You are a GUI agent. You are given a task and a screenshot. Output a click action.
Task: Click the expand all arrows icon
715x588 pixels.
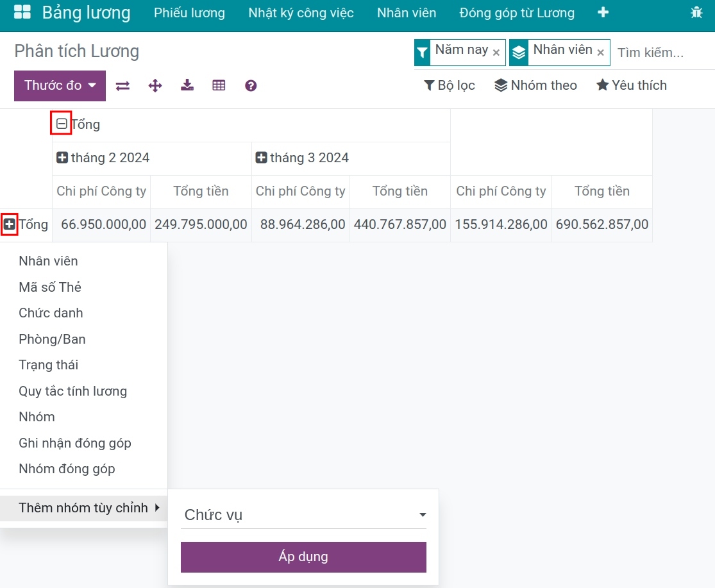155,86
